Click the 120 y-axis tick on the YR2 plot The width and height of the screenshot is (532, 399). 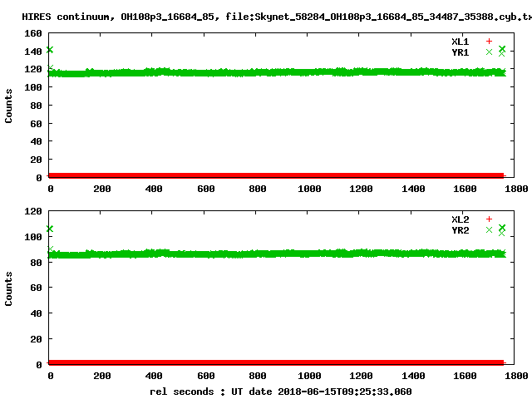pyautogui.click(x=33, y=211)
